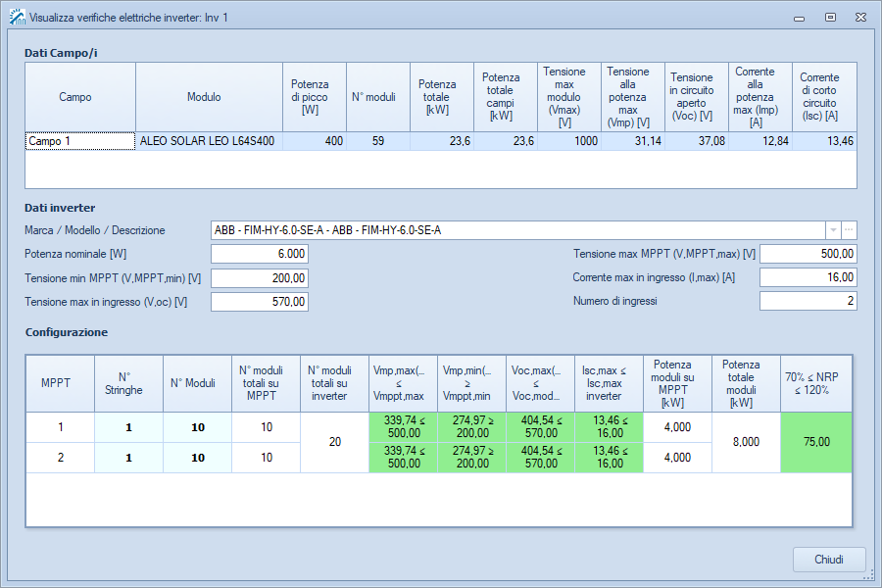Close the dialog with Chiudi button

828,560
